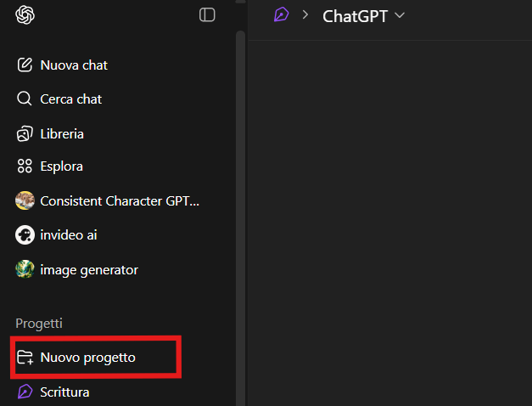
Task: Click the Nuovo progetto text label
Action: tap(87, 358)
